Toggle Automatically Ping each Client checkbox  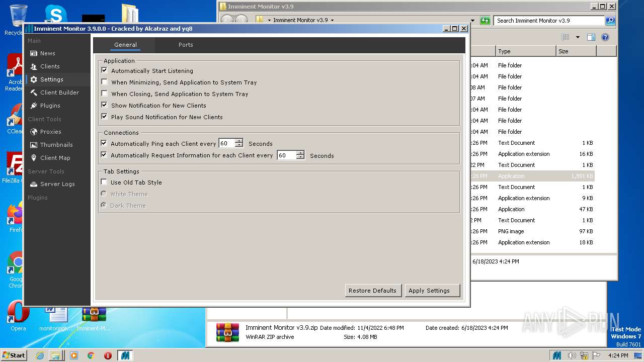(104, 143)
